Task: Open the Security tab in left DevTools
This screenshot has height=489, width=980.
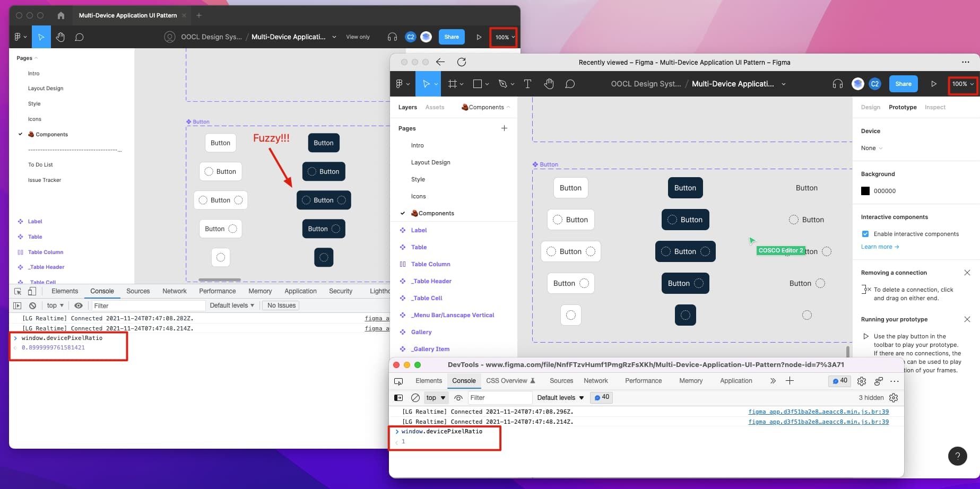Action: (x=341, y=291)
